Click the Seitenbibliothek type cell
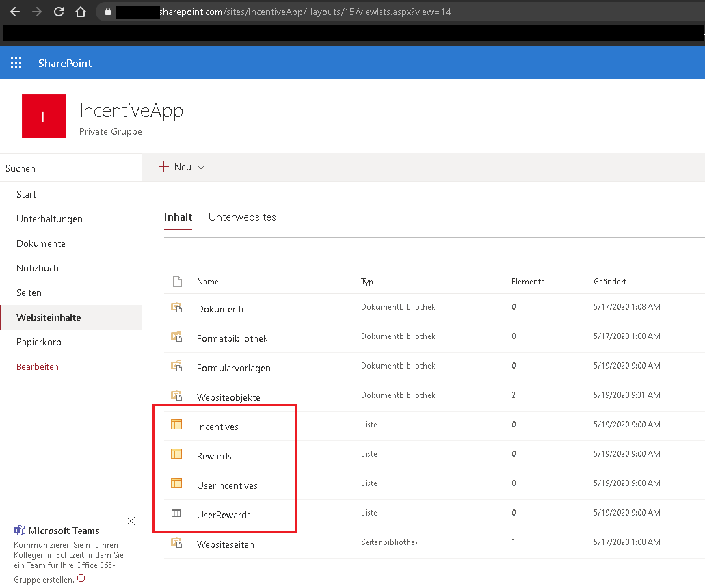 pyautogui.click(x=390, y=542)
